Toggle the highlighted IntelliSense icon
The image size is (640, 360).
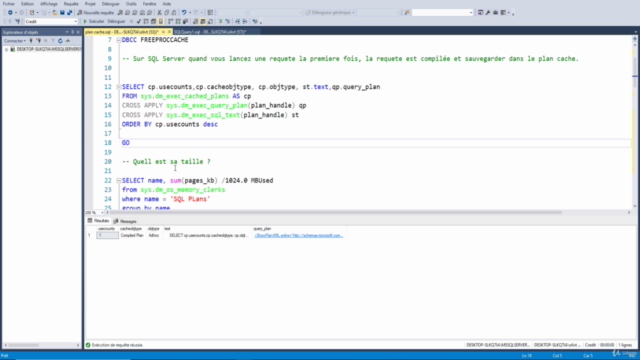click(x=161, y=22)
